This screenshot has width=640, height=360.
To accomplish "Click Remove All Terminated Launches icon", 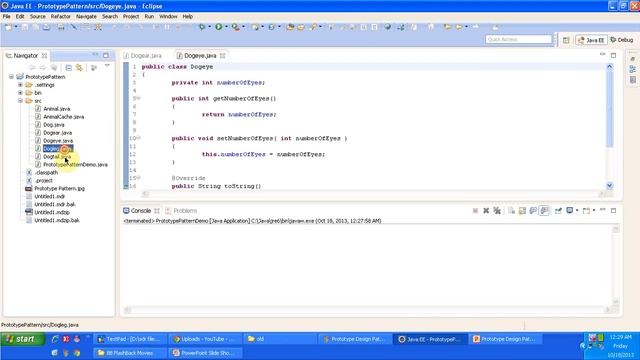I will click(497, 211).
